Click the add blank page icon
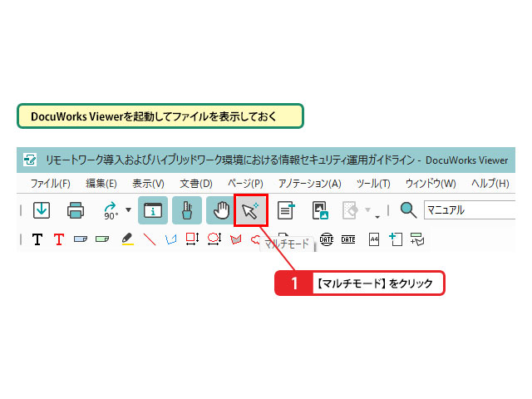This screenshot has height=399, width=532. [396, 239]
